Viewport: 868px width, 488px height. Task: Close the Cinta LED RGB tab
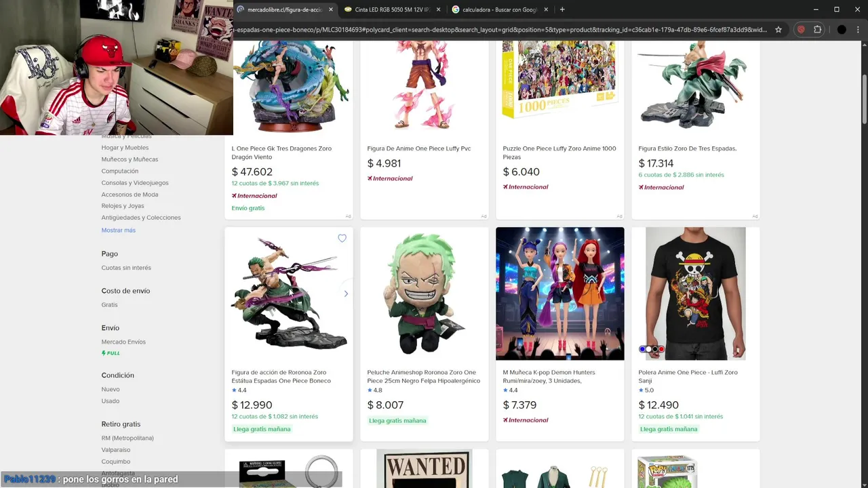click(438, 9)
